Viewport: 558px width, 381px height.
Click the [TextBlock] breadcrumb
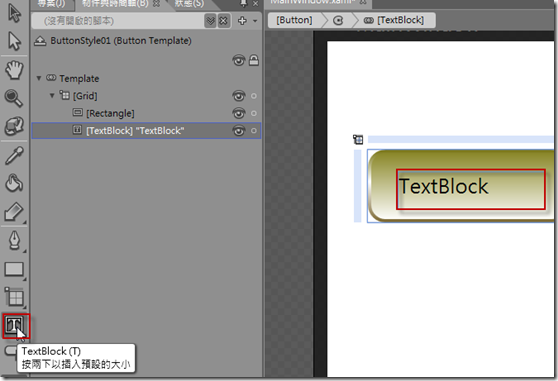[x=394, y=20]
